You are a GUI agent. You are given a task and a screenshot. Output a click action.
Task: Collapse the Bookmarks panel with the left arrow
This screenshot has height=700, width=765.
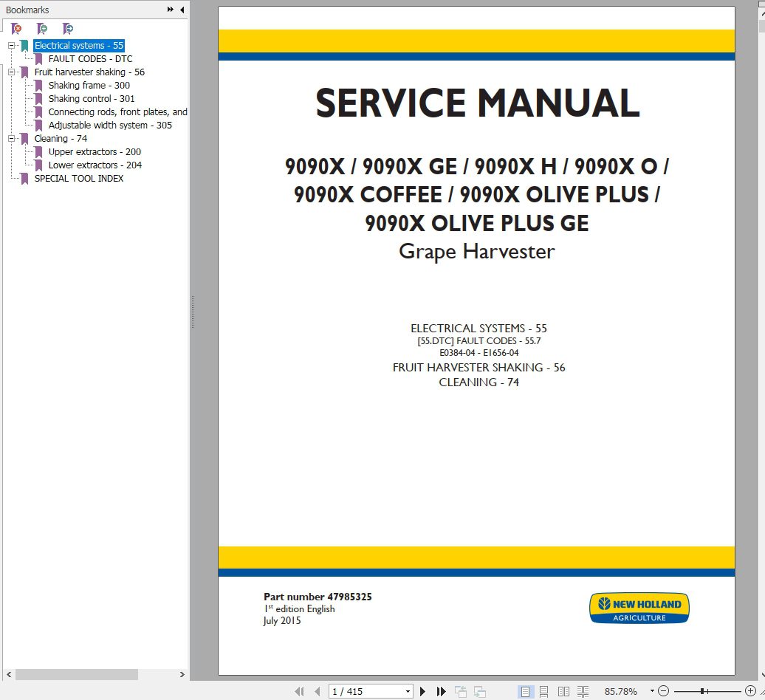click(182, 10)
